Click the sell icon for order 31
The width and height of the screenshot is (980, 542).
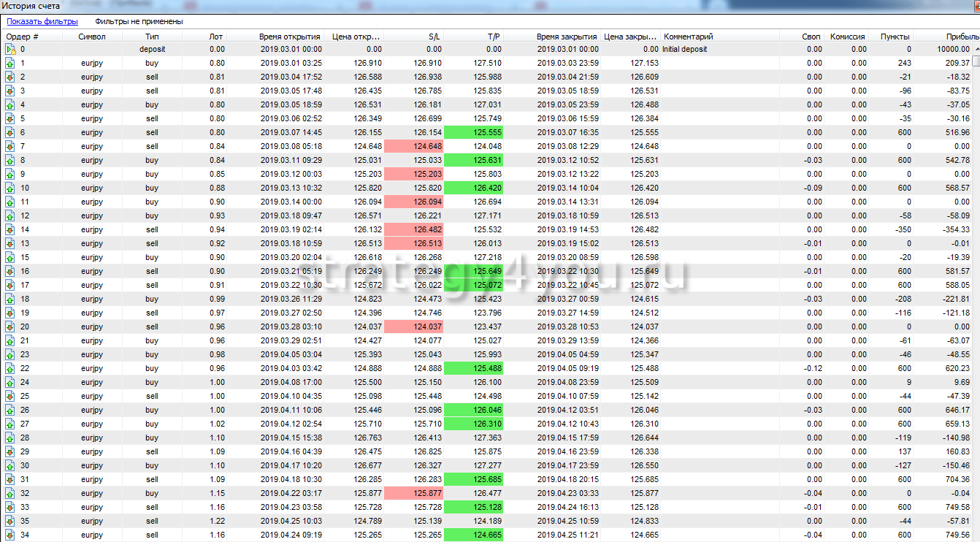click(x=10, y=480)
